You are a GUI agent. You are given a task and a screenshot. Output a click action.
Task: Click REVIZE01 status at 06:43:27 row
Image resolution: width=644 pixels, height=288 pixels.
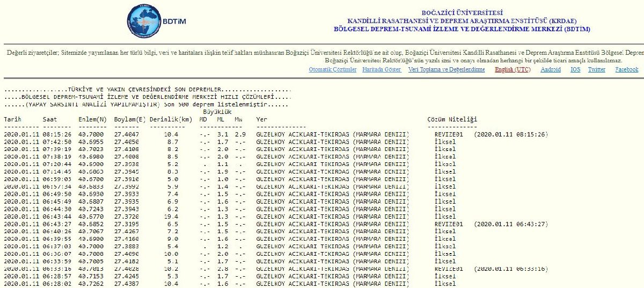[x=449, y=224]
